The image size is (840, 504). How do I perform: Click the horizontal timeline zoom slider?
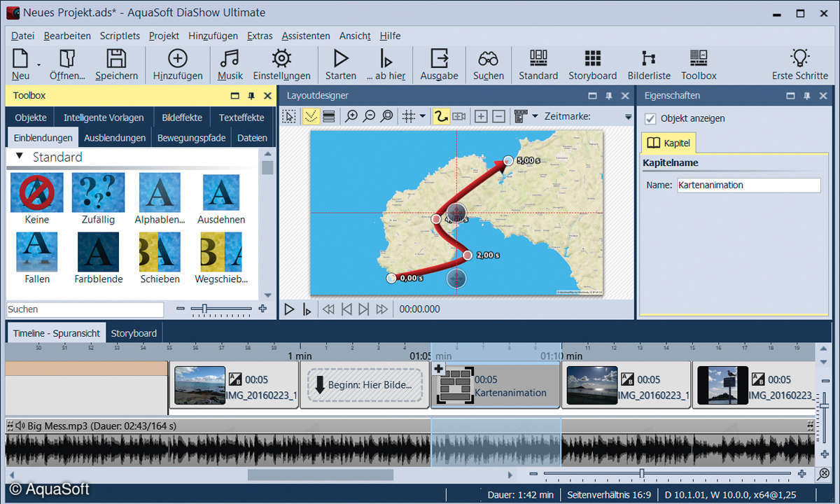(x=642, y=474)
